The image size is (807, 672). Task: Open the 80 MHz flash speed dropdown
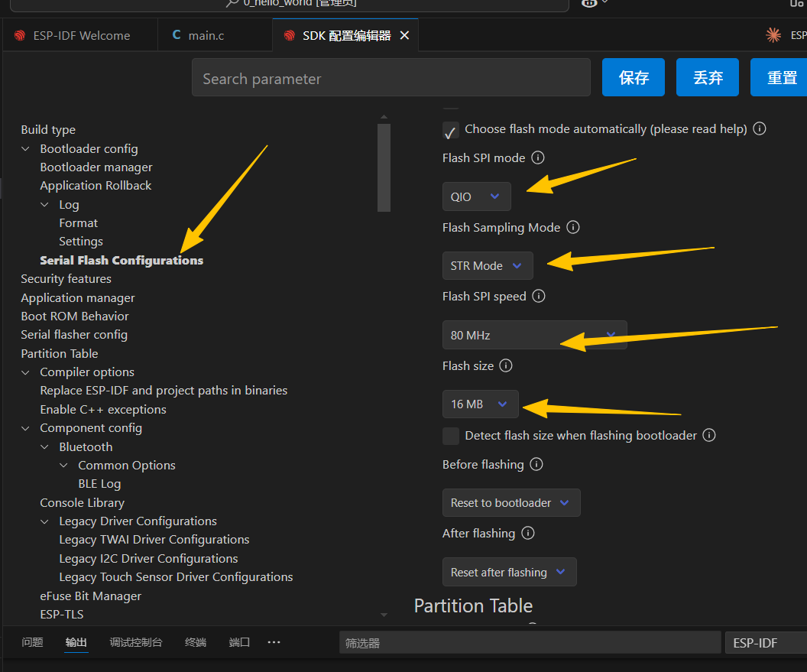535,335
